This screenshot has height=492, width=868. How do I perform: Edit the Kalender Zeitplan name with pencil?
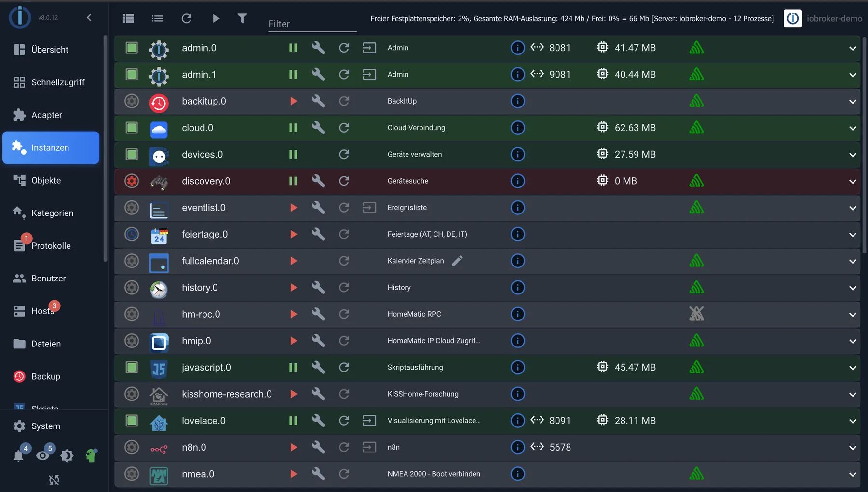click(x=457, y=261)
